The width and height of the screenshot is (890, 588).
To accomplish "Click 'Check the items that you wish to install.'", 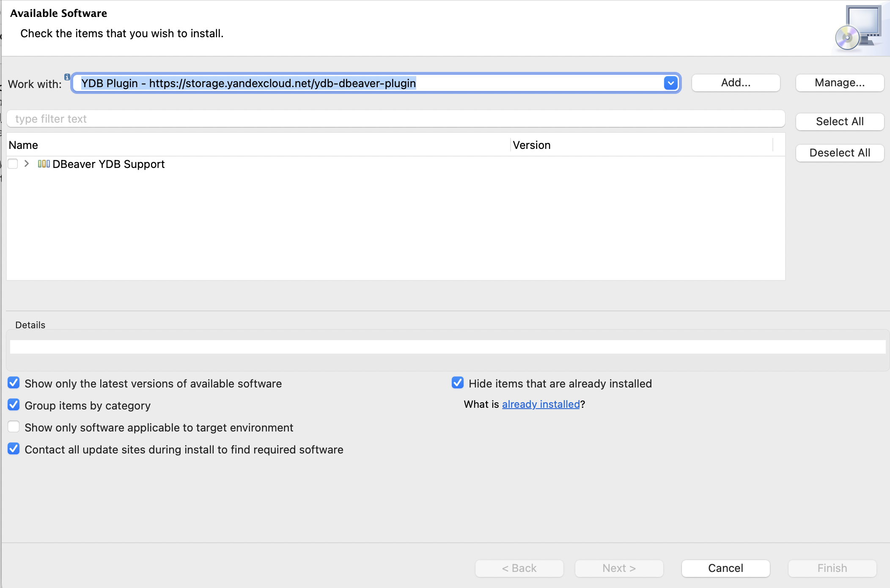I will (122, 33).
